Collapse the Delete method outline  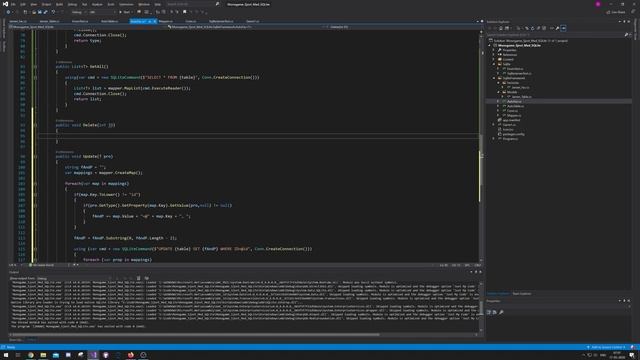click(x=35, y=125)
